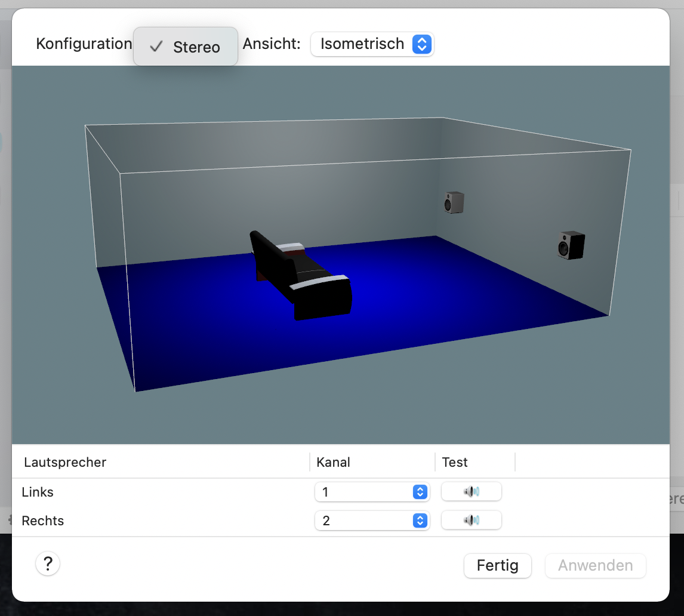Expand the Kanal dropdown for Rechts

click(x=372, y=520)
